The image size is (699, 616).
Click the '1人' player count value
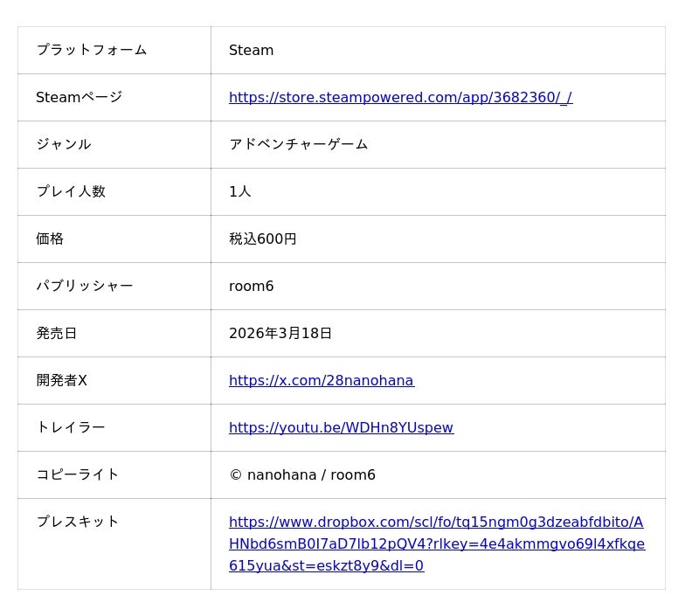tap(239, 192)
